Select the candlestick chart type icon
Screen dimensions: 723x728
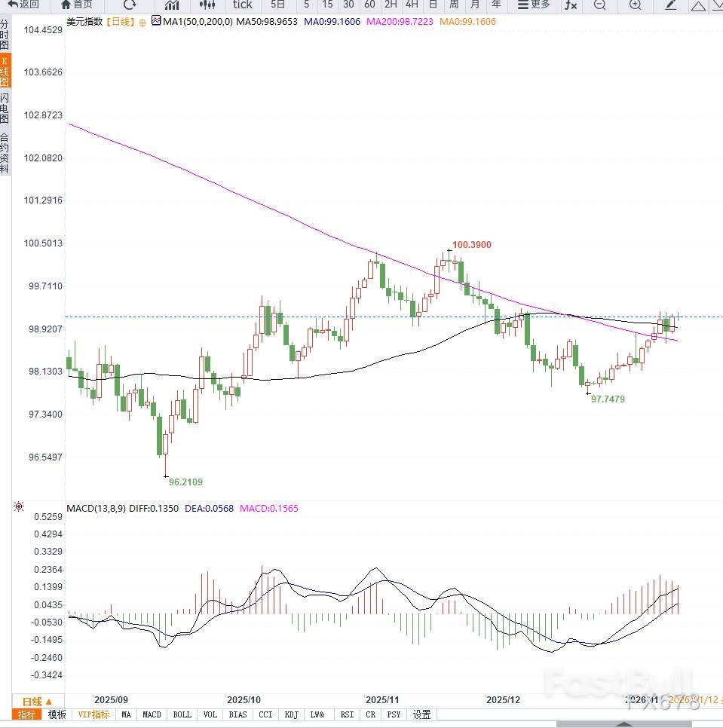[207, 5]
